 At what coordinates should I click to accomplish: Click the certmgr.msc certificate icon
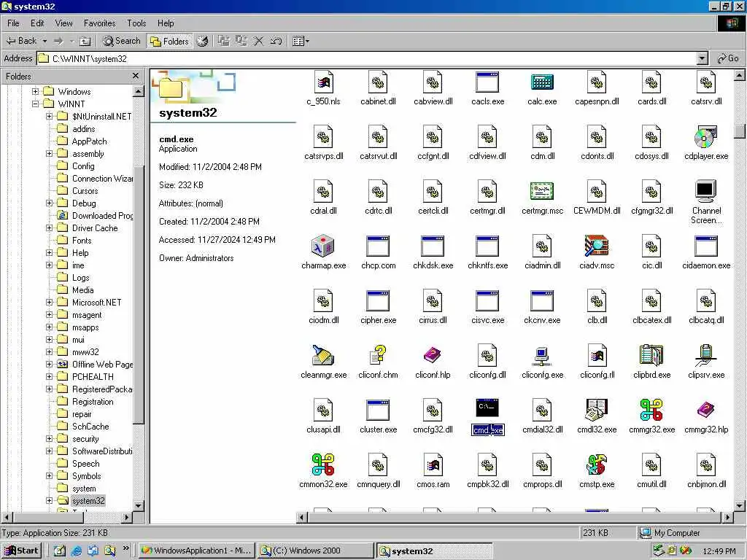(x=542, y=192)
